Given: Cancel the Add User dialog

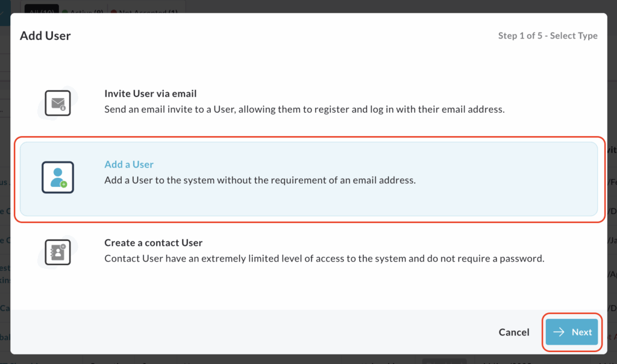Looking at the screenshot, I should (514, 332).
